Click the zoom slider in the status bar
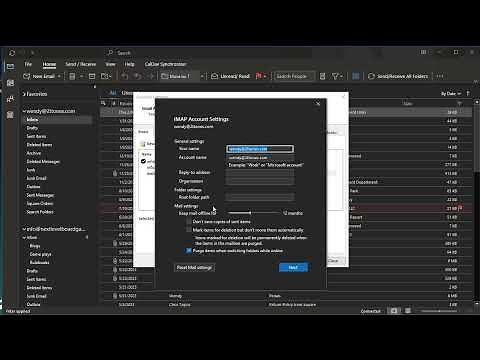Screen dimensions: 480x360 (439, 311)
